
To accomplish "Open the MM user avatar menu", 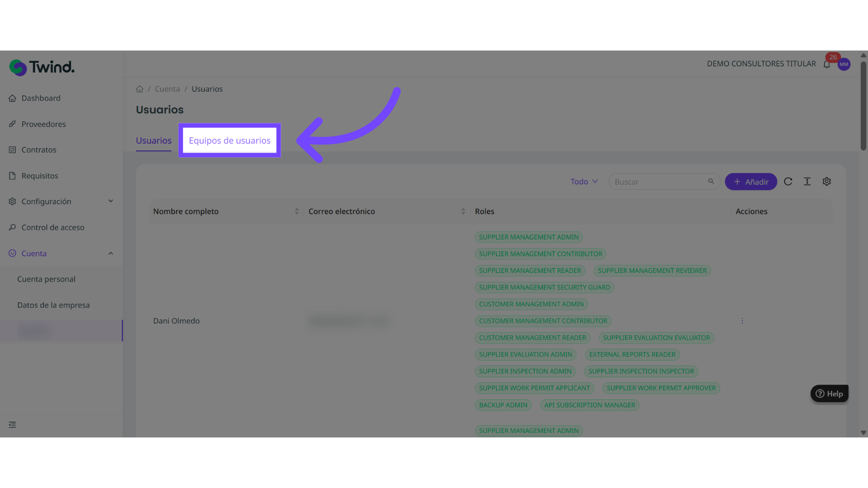I will click(844, 64).
